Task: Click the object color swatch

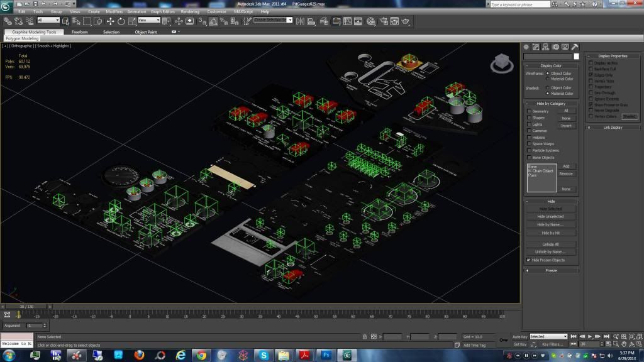Action: click(x=576, y=57)
